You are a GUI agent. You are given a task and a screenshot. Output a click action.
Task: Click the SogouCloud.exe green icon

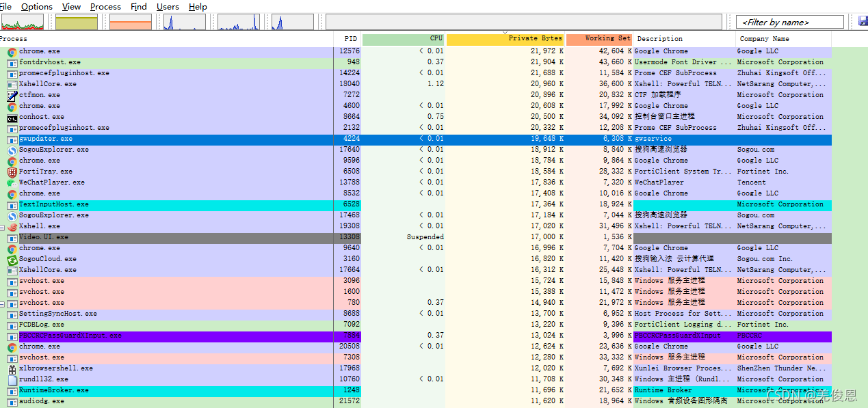[x=12, y=259]
